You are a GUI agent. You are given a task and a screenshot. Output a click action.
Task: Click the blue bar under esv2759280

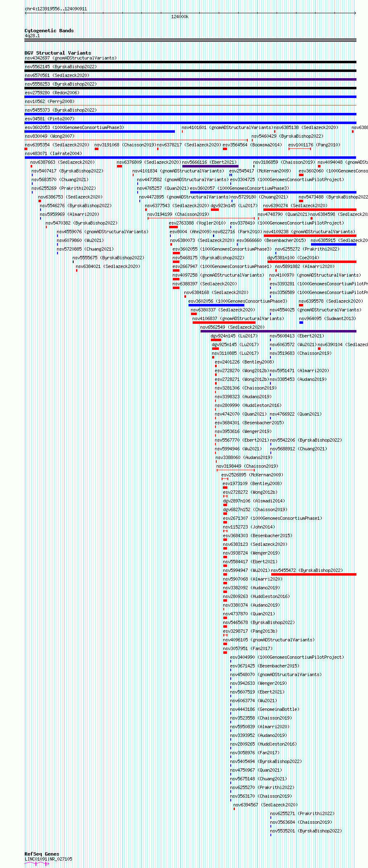coord(190,97)
